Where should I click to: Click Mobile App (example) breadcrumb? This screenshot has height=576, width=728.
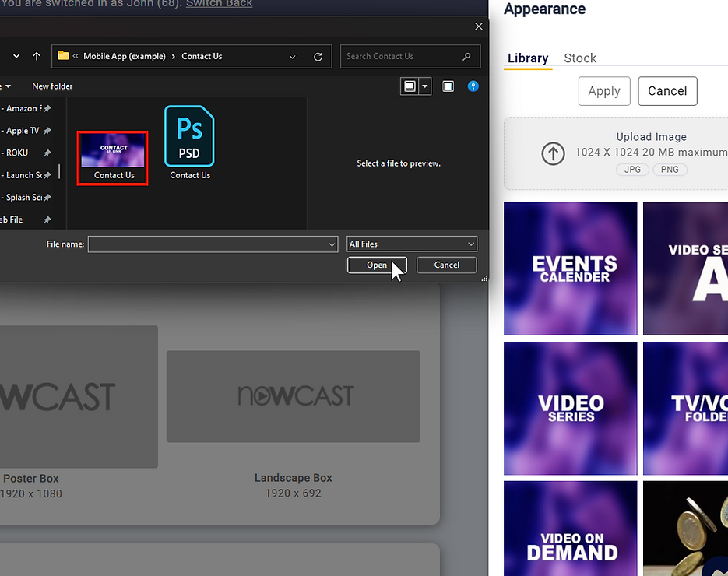tap(125, 56)
